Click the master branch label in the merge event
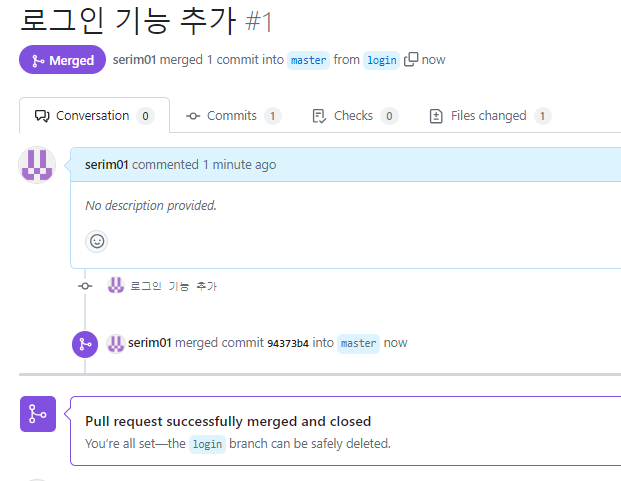 pyautogui.click(x=358, y=343)
